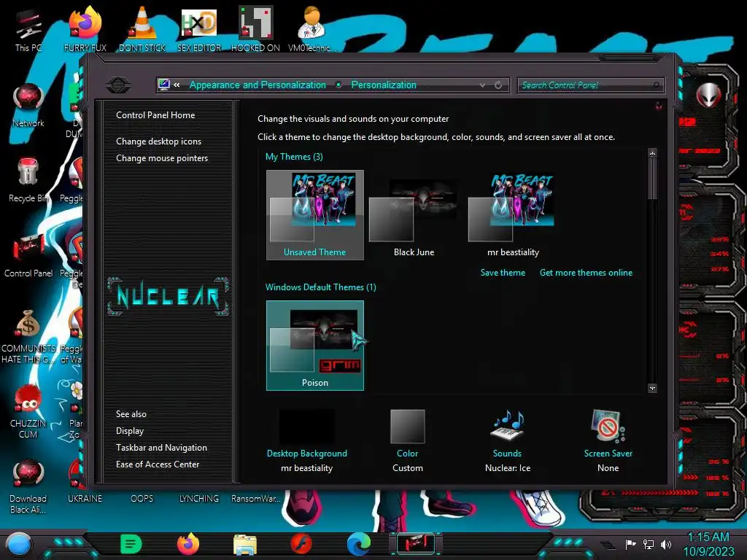
Task: Open This PC desktop icon
Action: (x=28, y=29)
